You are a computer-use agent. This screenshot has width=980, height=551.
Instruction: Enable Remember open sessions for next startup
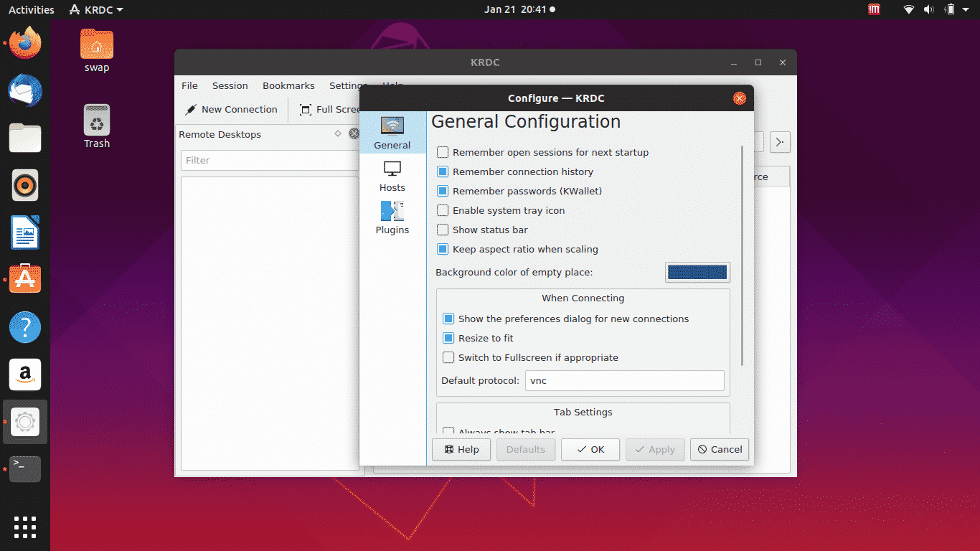(443, 152)
